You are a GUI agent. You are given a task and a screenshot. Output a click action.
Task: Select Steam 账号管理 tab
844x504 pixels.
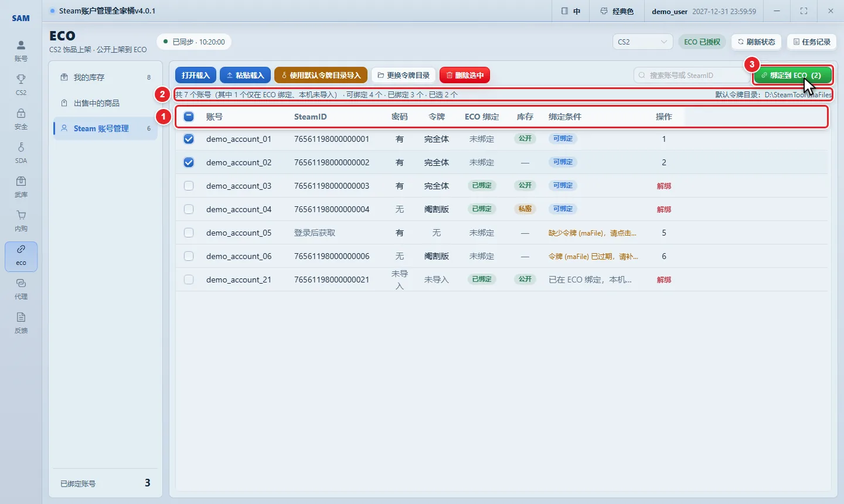coord(105,128)
